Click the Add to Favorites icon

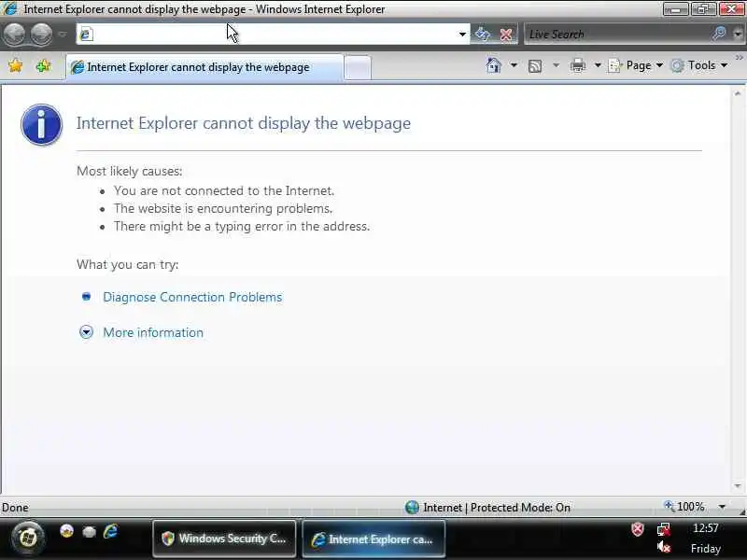[x=43, y=65]
